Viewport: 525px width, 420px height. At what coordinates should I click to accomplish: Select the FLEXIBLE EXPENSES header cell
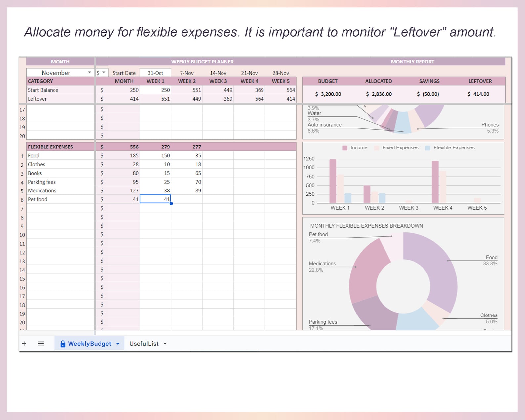click(60, 147)
